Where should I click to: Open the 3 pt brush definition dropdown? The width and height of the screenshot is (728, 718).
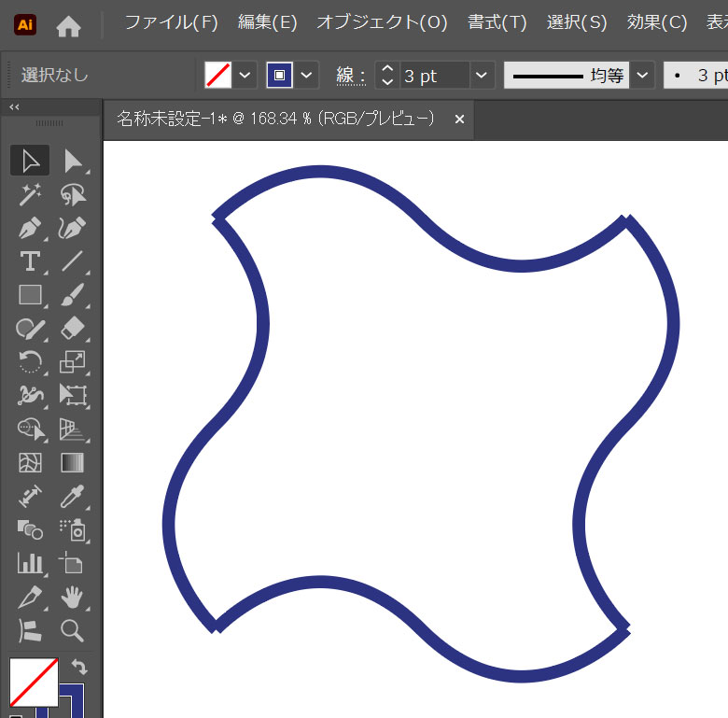coord(695,75)
